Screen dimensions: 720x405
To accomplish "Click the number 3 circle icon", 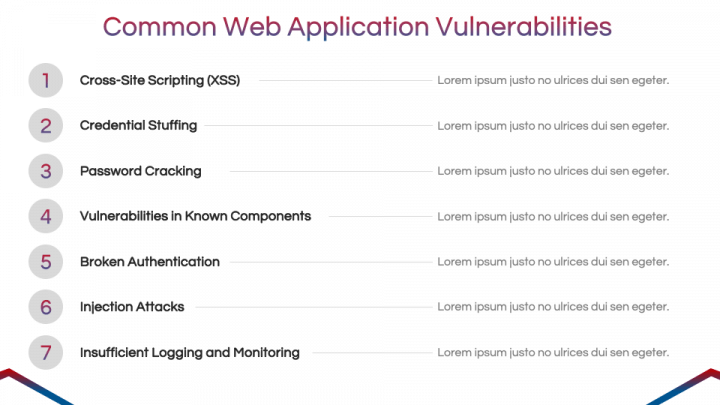I will pos(45,171).
